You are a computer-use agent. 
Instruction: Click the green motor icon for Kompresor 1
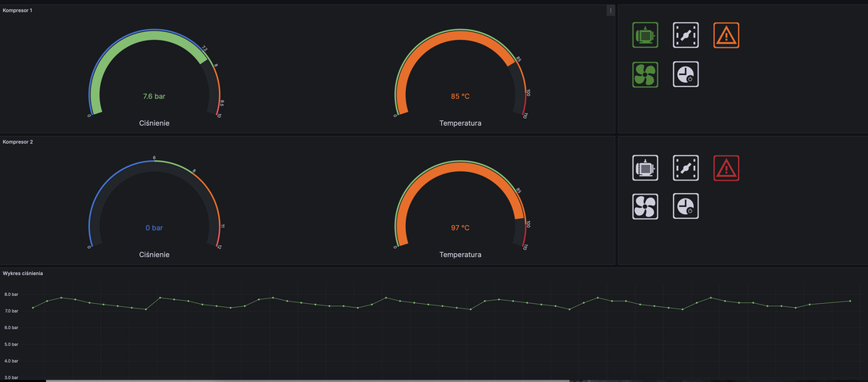[x=645, y=35]
